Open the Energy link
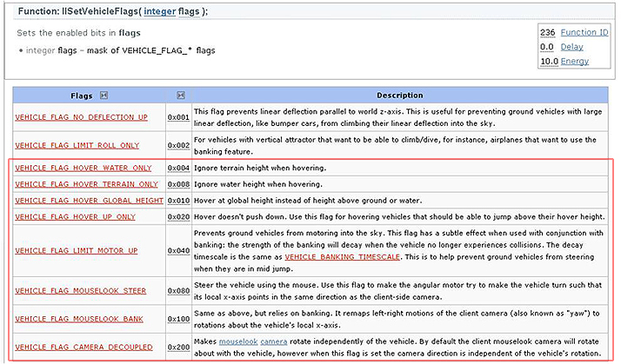The image size is (621, 364). coord(575,62)
